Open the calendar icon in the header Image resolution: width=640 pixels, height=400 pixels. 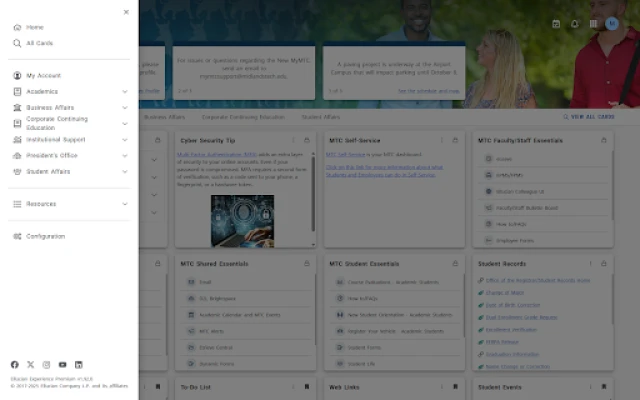[x=556, y=24]
